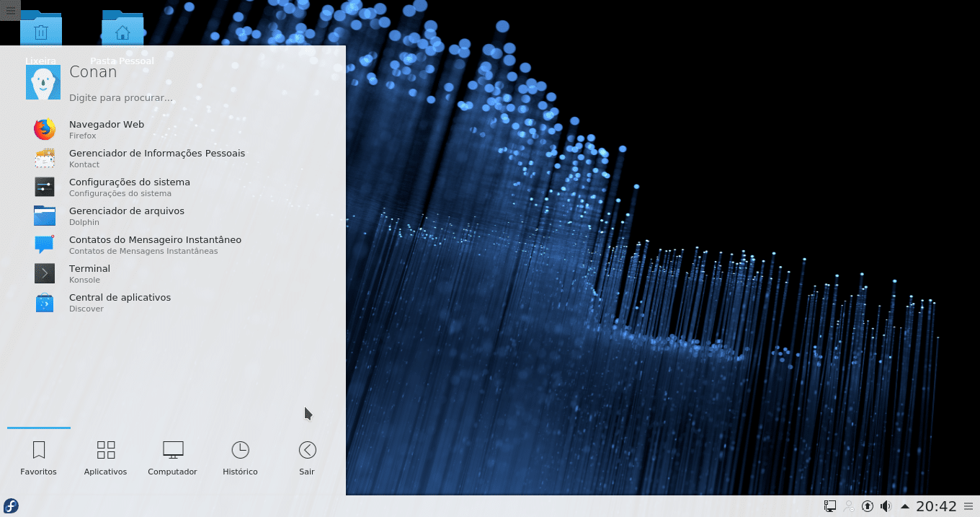The width and height of the screenshot is (980, 517).
Task: Open Dolphin file manager
Action: tap(173, 216)
